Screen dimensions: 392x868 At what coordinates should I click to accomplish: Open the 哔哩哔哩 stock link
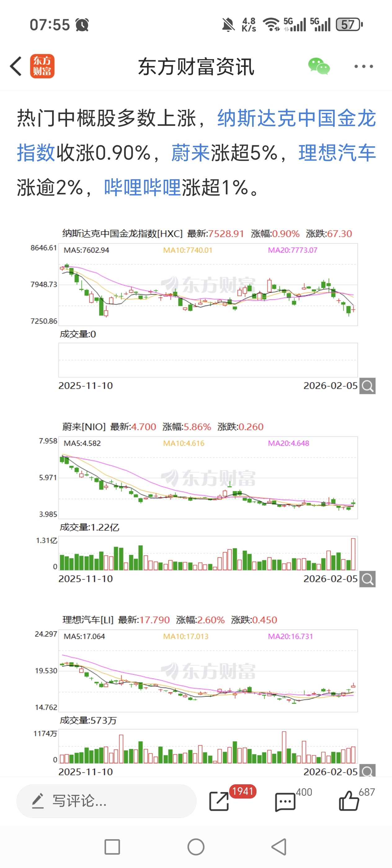click(x=143, y=187)
